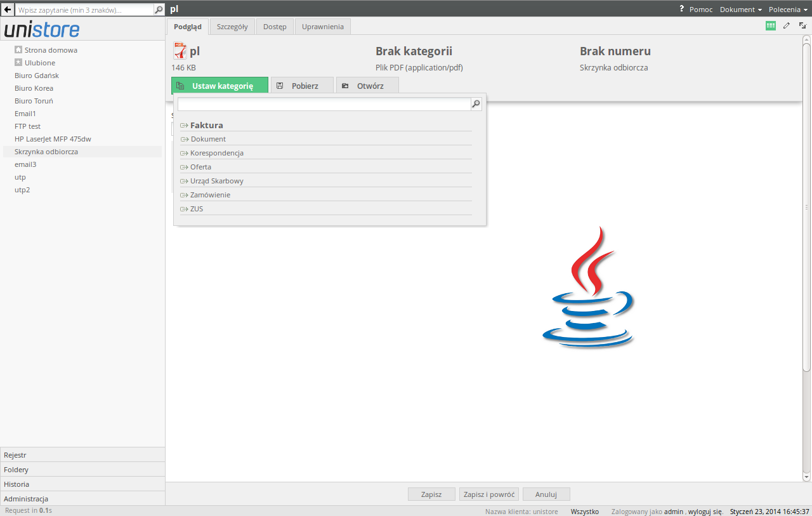Viewport: 812px width, 516px height.
Task: Expand the Historia panel
Action: click(x=82, y=484)
